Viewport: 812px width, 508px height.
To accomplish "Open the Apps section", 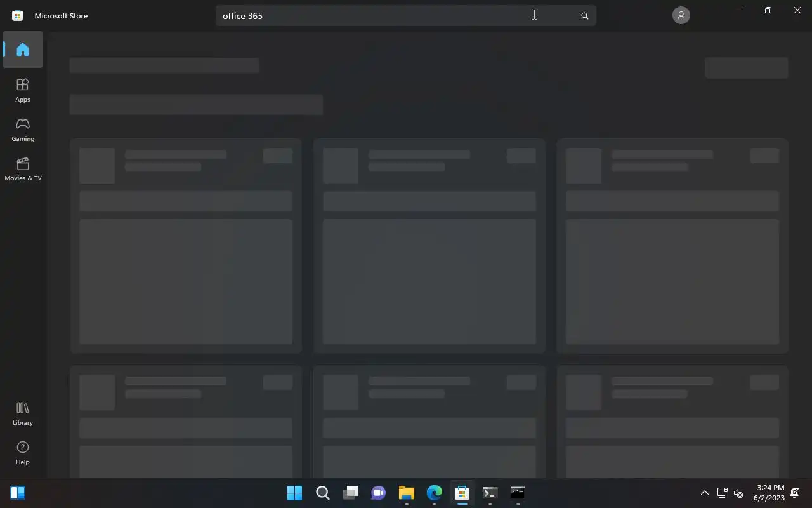I will (x=23, y=90).
